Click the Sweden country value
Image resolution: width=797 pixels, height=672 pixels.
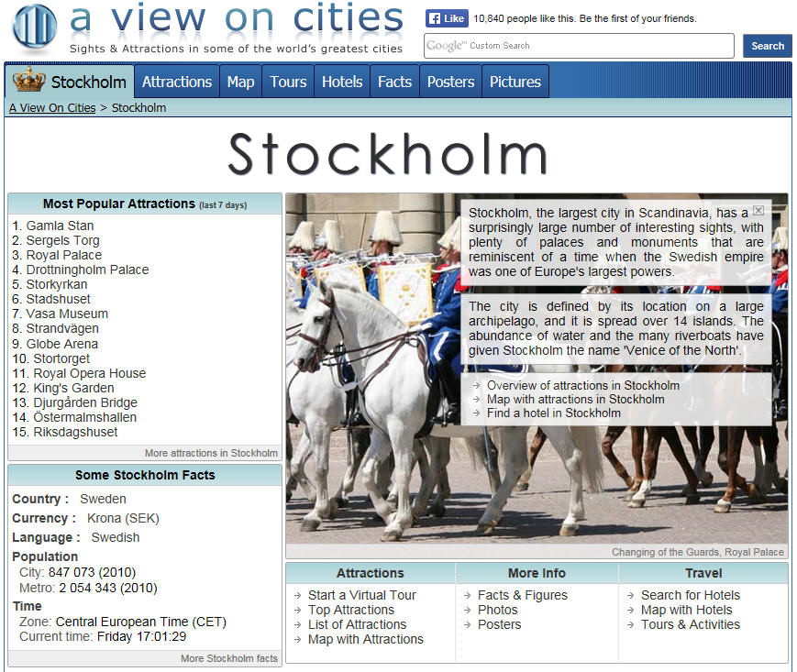pyautogui.click(x=103, y=499)
